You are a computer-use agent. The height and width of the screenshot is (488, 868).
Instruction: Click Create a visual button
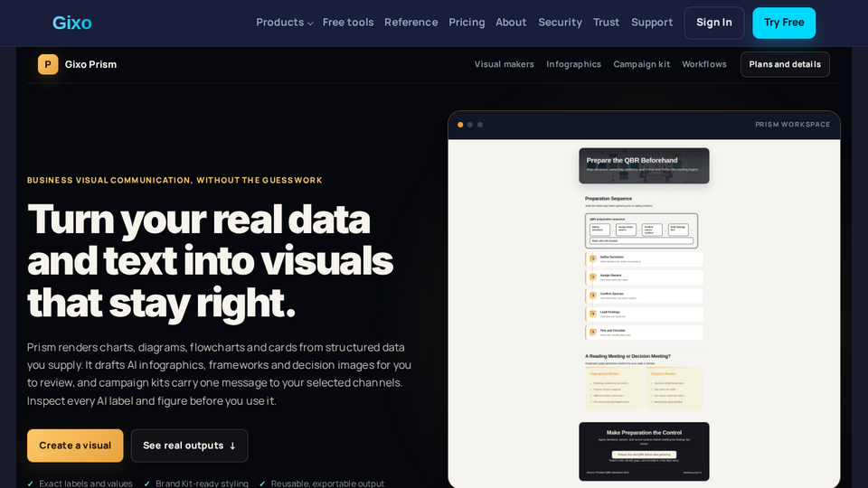tap(75, 446)
